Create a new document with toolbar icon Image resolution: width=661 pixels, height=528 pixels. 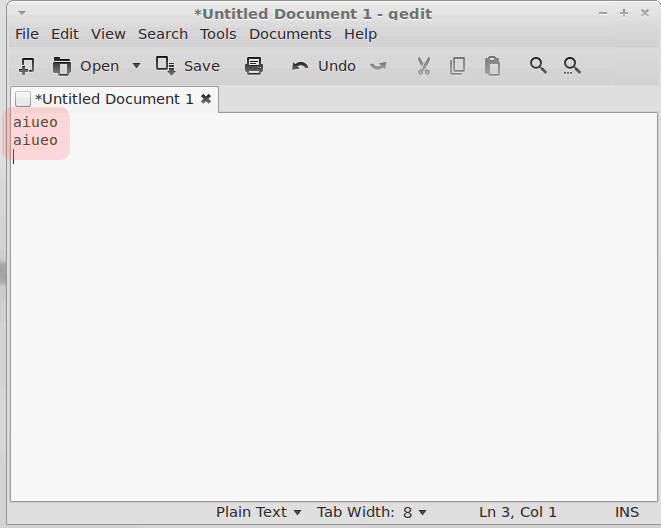coord(27,66)
